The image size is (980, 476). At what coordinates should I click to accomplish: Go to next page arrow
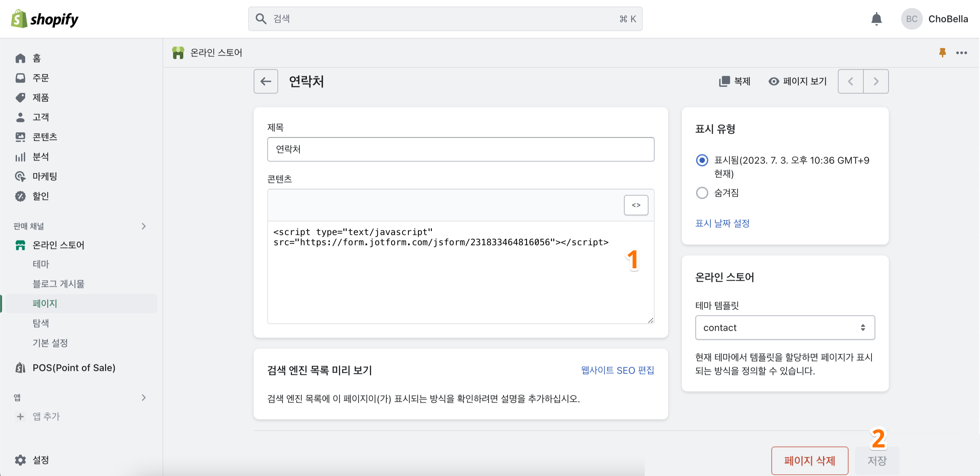tap(876, 81)
